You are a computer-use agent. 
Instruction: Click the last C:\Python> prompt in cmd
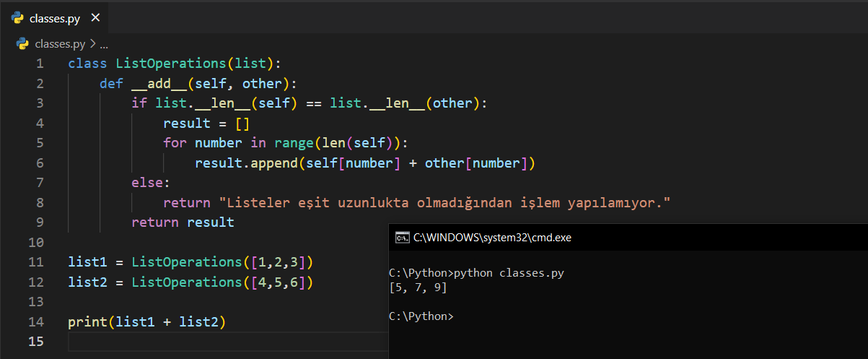[421, 316]
